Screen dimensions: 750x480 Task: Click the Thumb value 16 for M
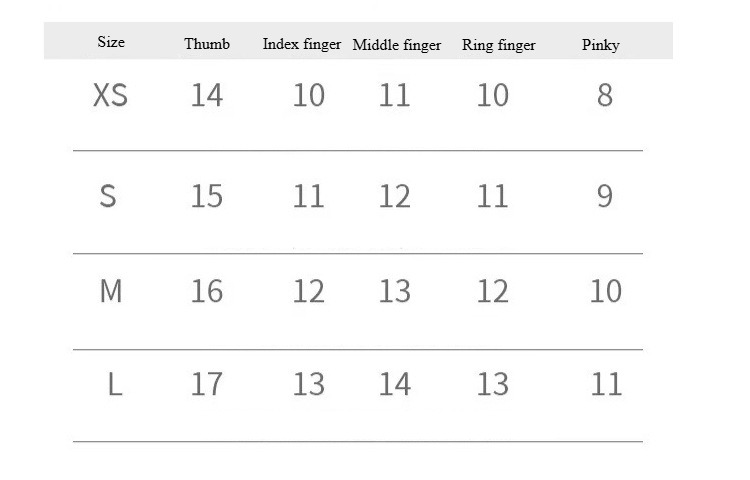click(206, 291)
